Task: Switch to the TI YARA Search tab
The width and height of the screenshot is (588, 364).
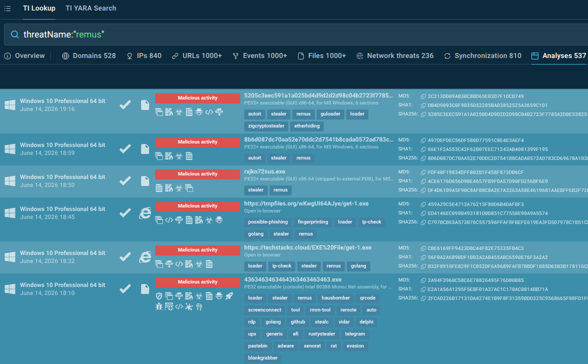Action: pyautogui.click(x=91, y=8)
